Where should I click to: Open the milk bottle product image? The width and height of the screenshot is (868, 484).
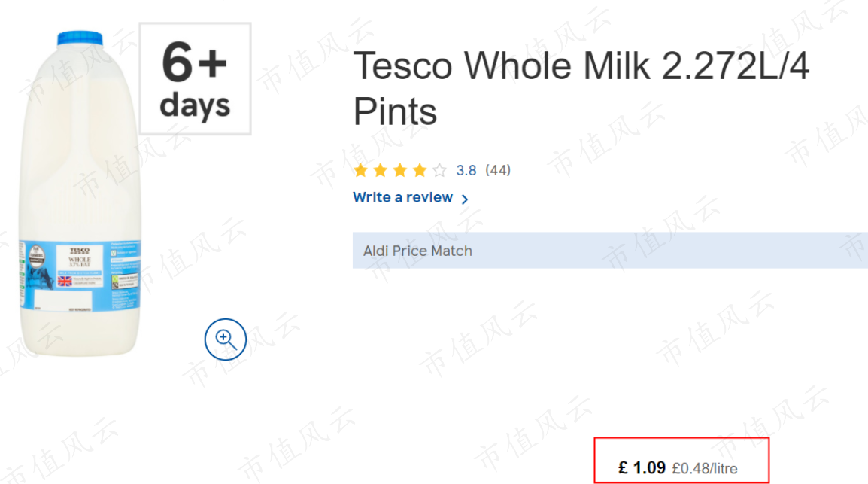tap(80, 193)
